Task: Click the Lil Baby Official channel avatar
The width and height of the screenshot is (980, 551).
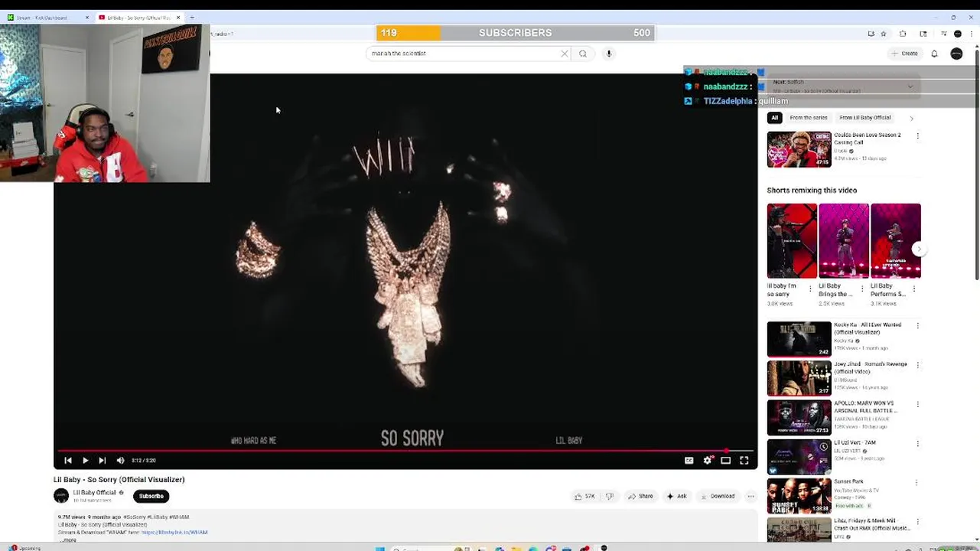Action: (61, 496)
